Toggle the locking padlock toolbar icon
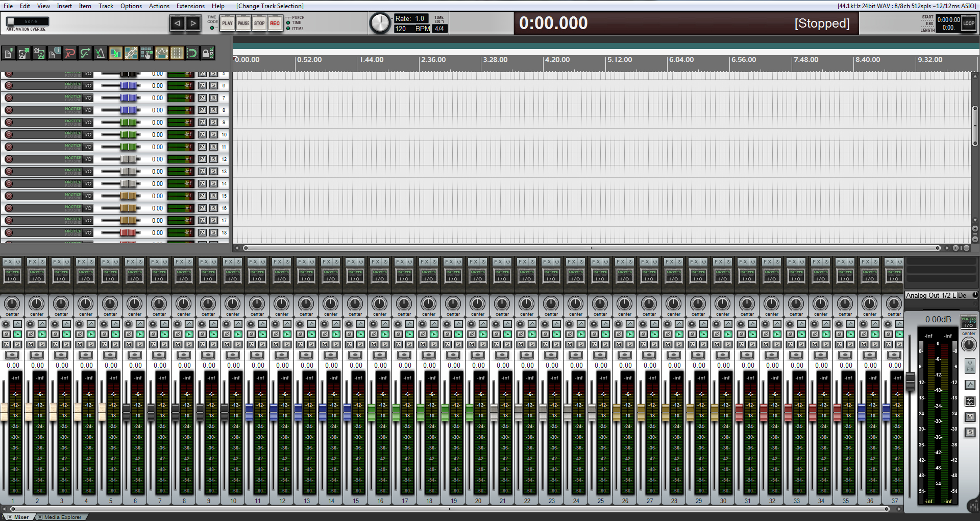The height and width of the screenshot is (521, 980). pyautogui.click(x=207, y=53)
